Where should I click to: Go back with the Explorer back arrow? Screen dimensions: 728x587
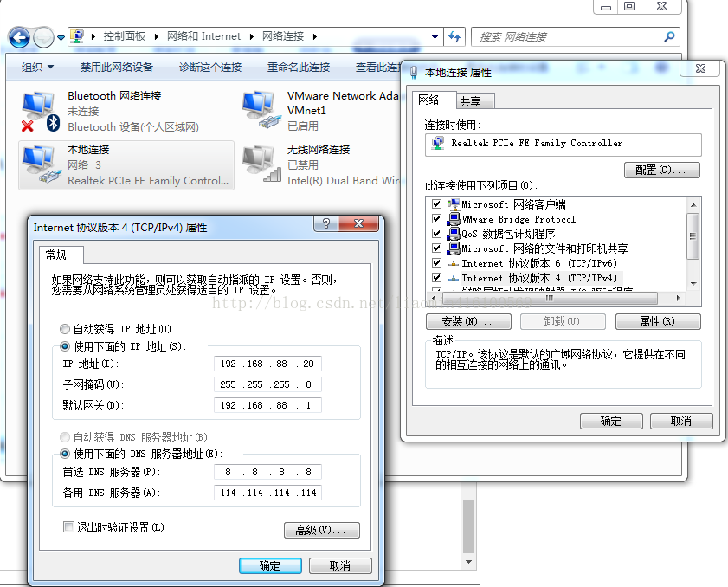(x=20, y=37)
